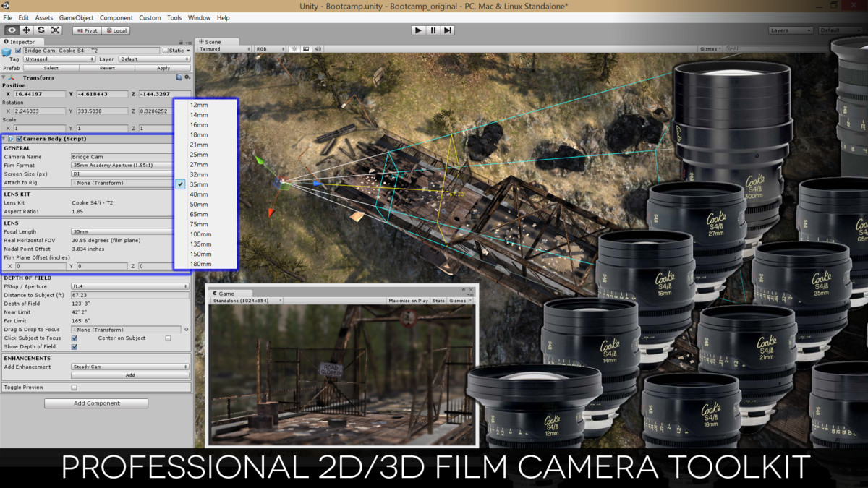This screenshot has height=488, width=868.
Task: Open the RGB render mode dropdown
Action: pyautogui.click(x=271, y=49)
